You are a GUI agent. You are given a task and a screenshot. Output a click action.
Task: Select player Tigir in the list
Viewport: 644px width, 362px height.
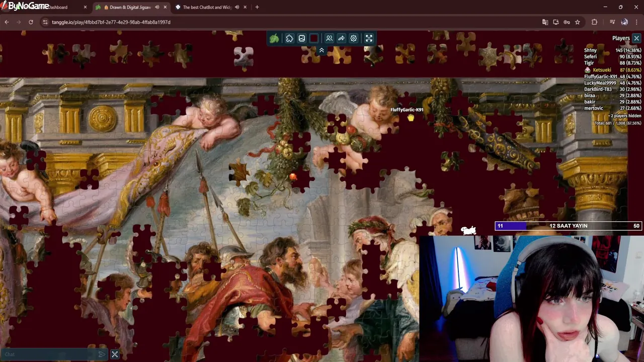pyautogui.click(x=612, y=63)
